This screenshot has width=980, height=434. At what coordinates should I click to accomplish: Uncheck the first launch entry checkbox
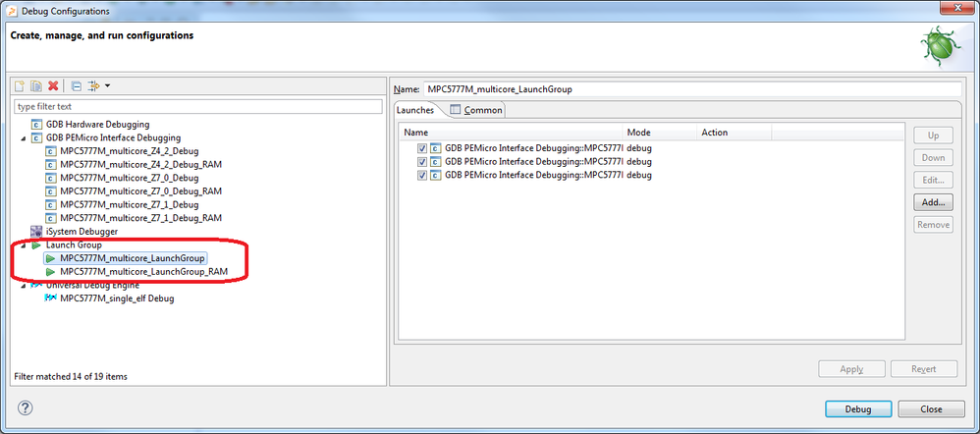pos(422,149)
